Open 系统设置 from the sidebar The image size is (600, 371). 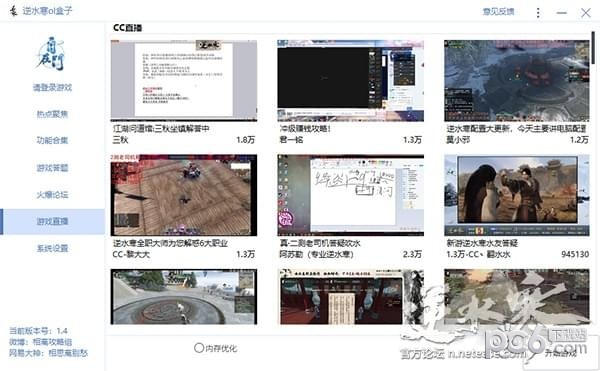(52, 248)
